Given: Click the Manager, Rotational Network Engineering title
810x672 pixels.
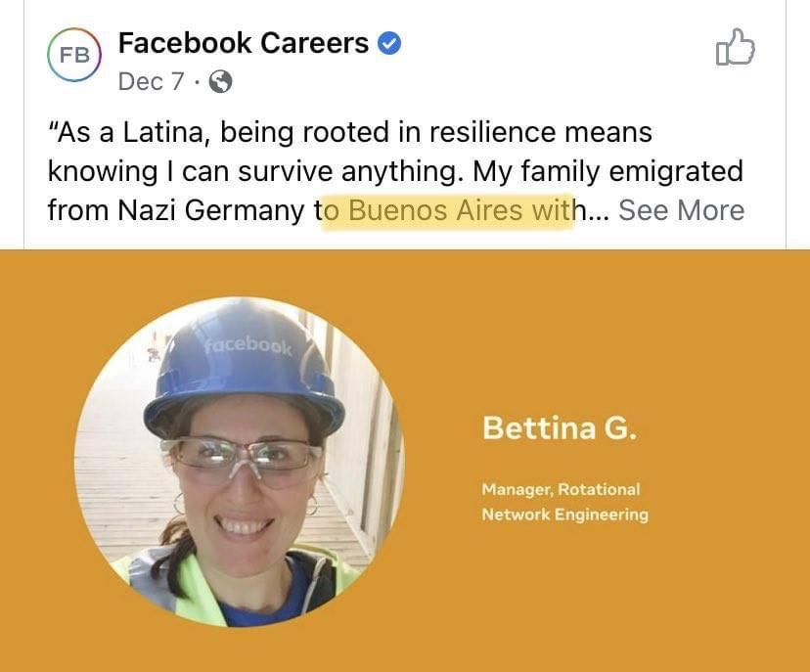Looking at the screenshot, I should tap(564, 502).
